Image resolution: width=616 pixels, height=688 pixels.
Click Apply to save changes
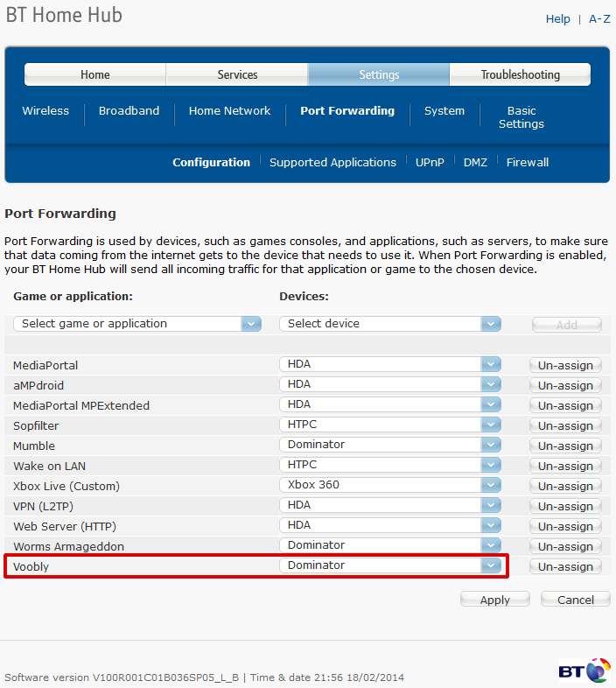pyautogui.click(x=495, y=600)
